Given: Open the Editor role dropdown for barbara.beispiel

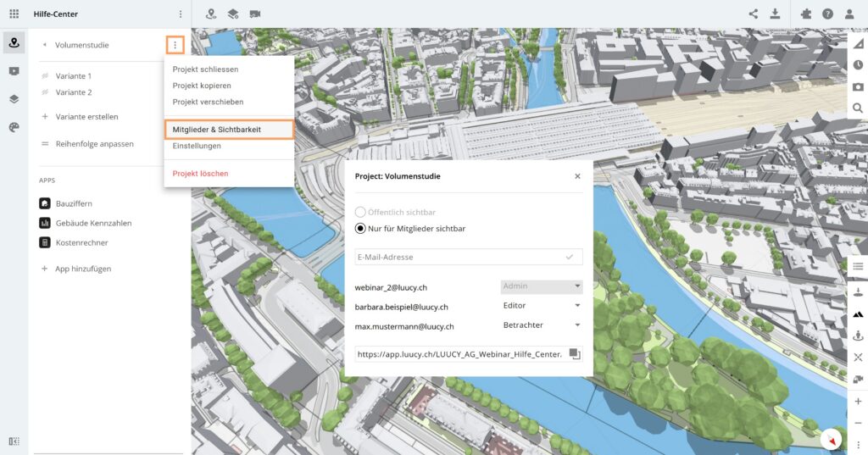Looking at the screenshot, I should (x=541, y=306).
